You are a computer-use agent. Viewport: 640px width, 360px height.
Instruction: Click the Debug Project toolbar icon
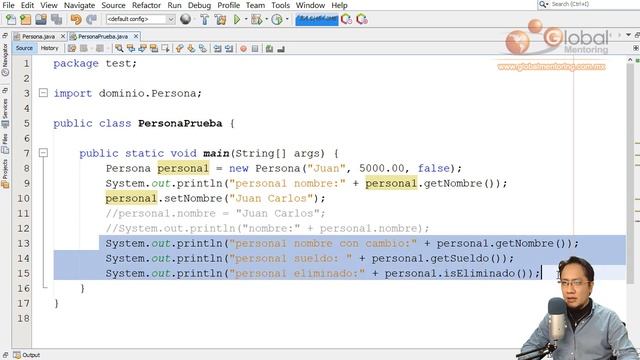tap(256, 19)
